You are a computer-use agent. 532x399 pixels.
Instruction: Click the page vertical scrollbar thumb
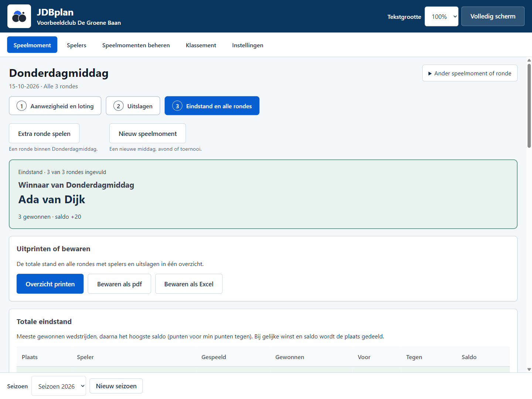click(529, 106)
